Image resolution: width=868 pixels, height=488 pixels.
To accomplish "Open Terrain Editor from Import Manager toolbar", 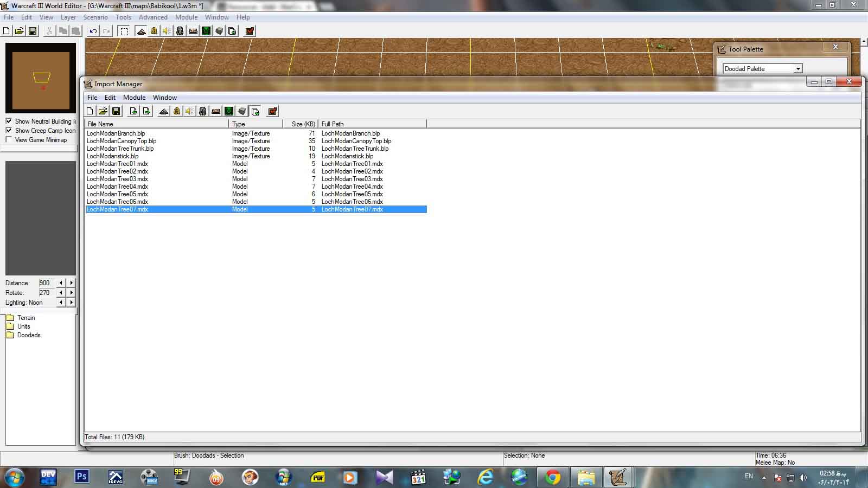I will (x=164, y=111).
